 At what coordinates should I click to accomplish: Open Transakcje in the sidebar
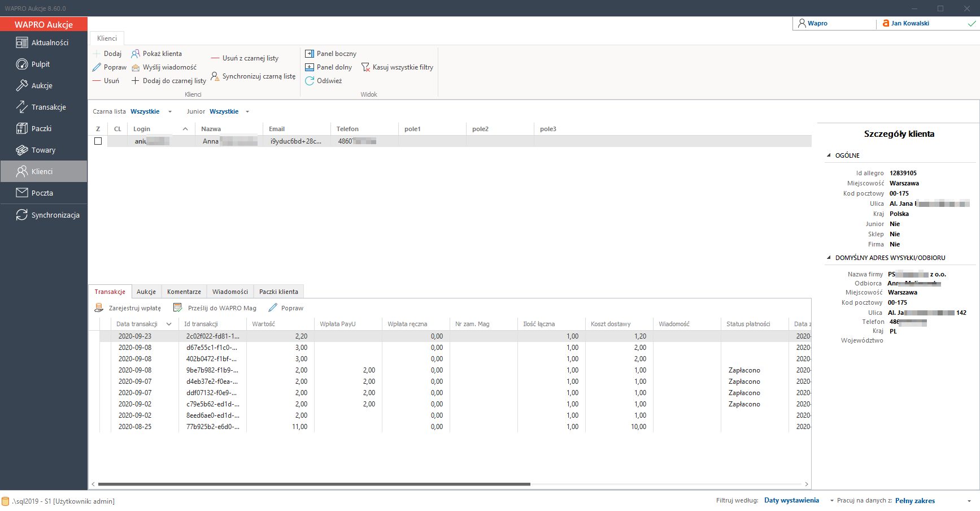click(43, 107)
